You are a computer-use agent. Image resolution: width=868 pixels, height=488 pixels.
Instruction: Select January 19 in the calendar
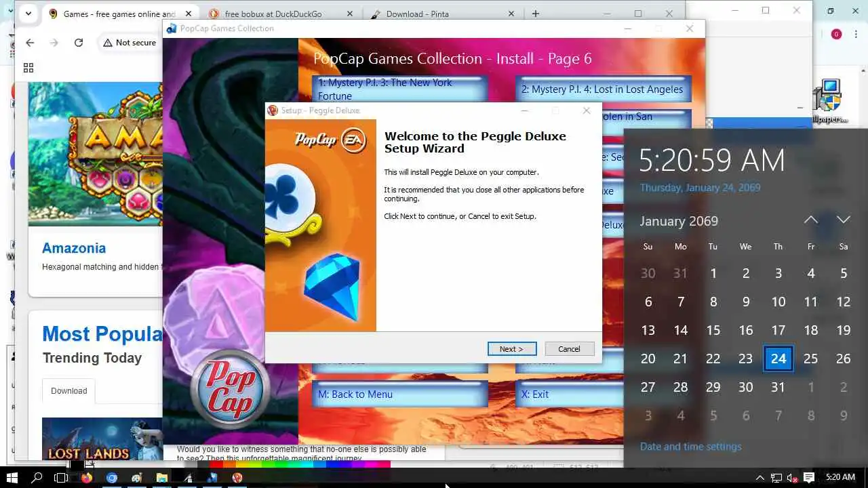tap(844, 330)
